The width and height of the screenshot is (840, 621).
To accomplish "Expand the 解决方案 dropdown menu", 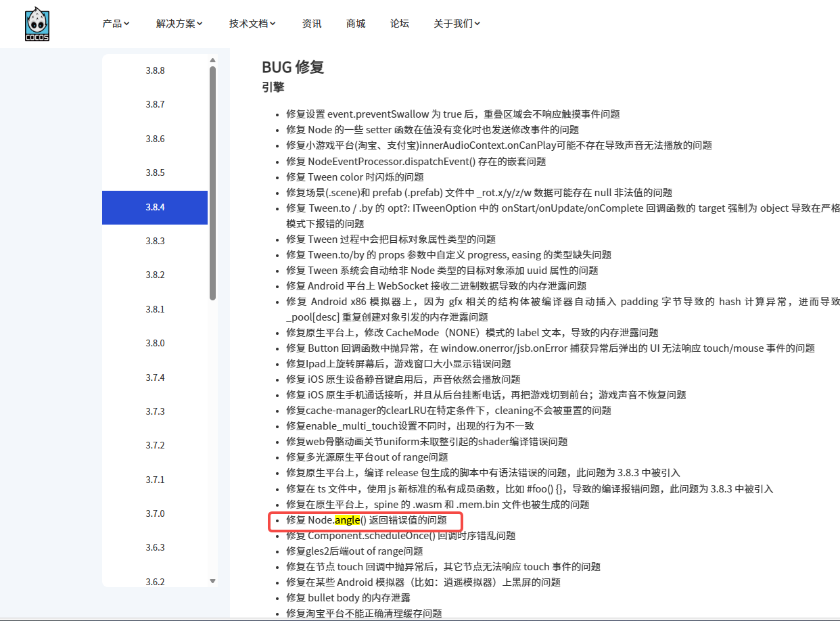I will pos(179,24).
